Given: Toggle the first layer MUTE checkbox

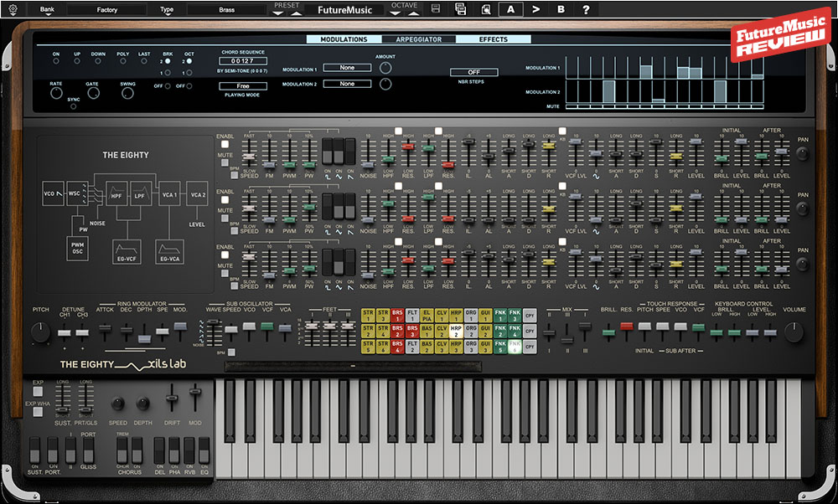Looking at the screenshot, I should pos(225,163).
